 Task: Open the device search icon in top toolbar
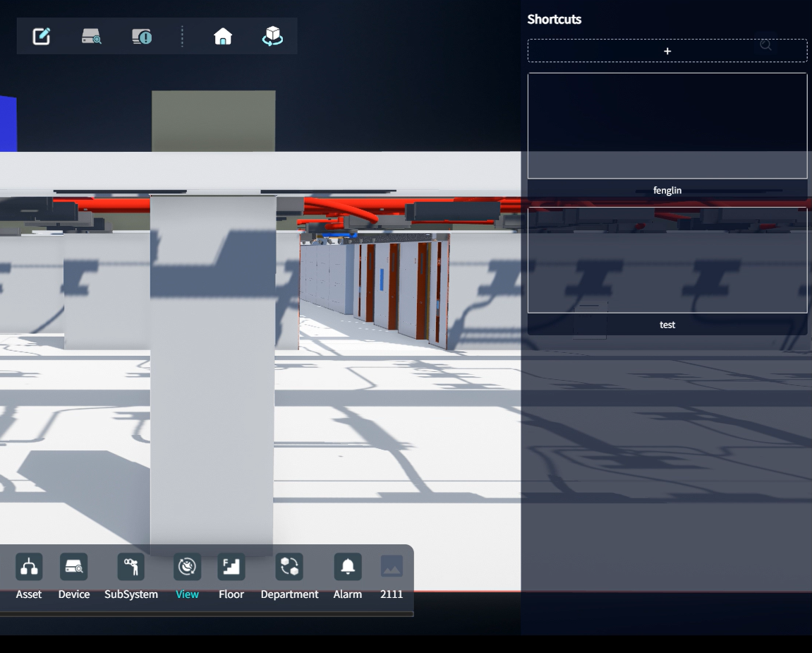pyautogui.click(x=92, y=36)
